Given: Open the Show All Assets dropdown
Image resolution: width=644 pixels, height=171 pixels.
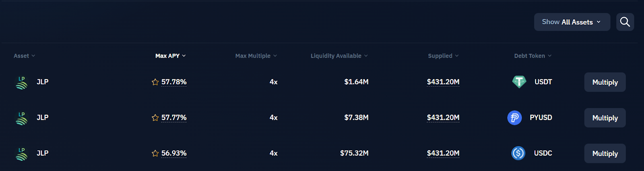Looking at the screenshot, I should 572,22.
